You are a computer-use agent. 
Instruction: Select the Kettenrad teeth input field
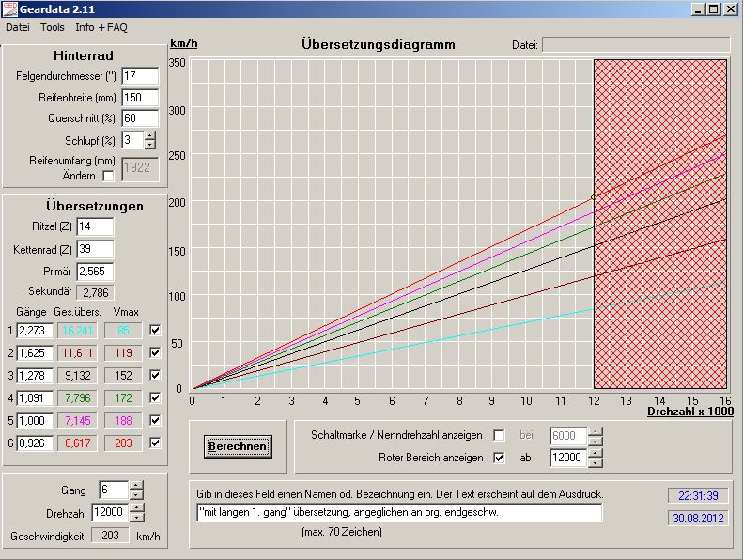(95, 249)
